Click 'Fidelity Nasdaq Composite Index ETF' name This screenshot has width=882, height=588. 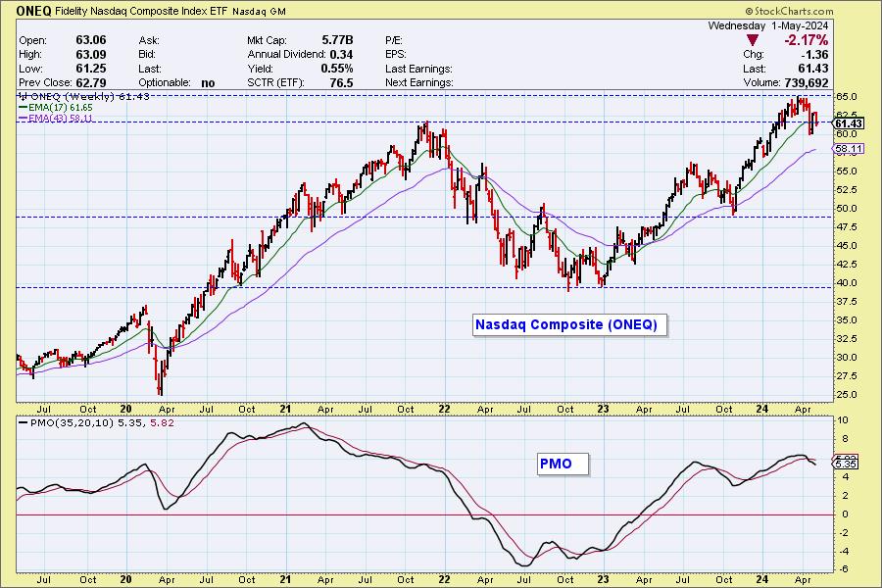[140, 11]
